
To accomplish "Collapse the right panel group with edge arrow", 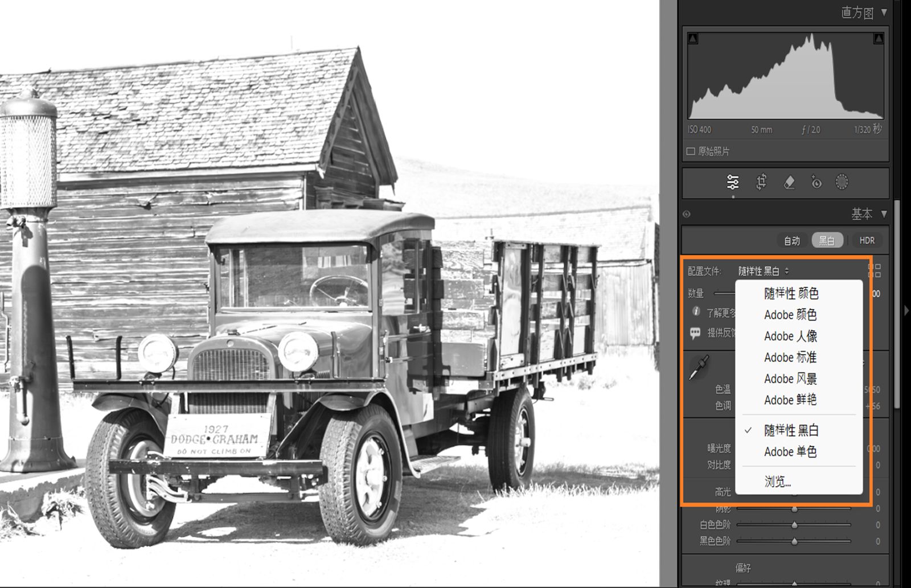I will [905, 311].
